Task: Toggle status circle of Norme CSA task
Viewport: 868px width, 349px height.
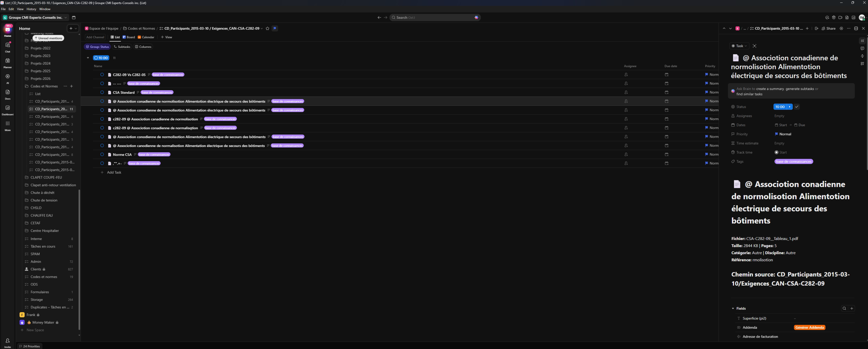Action: pos(102,154)
